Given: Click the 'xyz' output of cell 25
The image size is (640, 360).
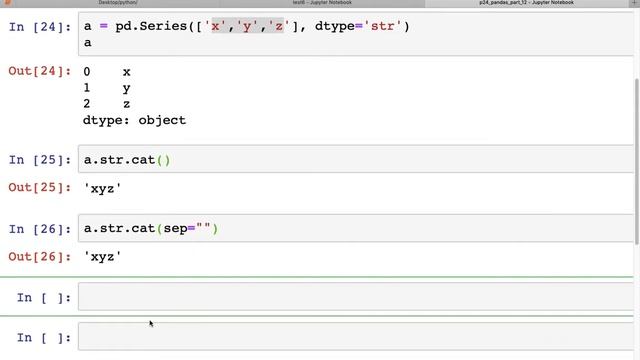Looking at the screenshot, I should [102, 188].
